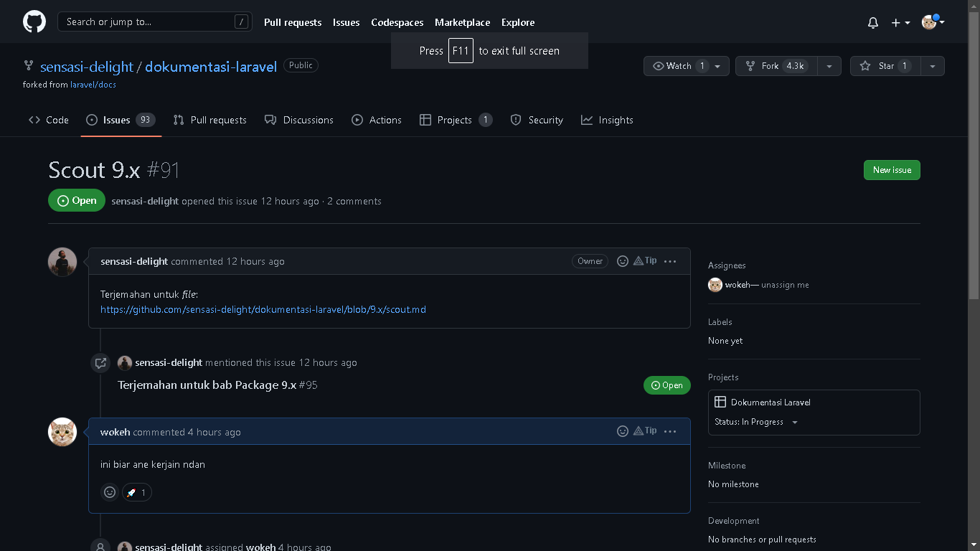
Task: Open Issues in top navigation
Action: pyautogui.click(x=346, y=22)
